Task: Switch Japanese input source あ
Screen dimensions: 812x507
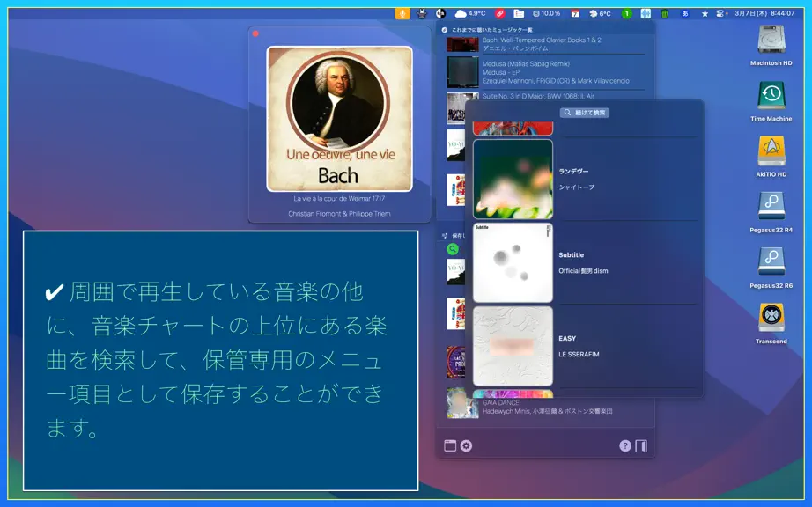Action: tap(685, 13)
